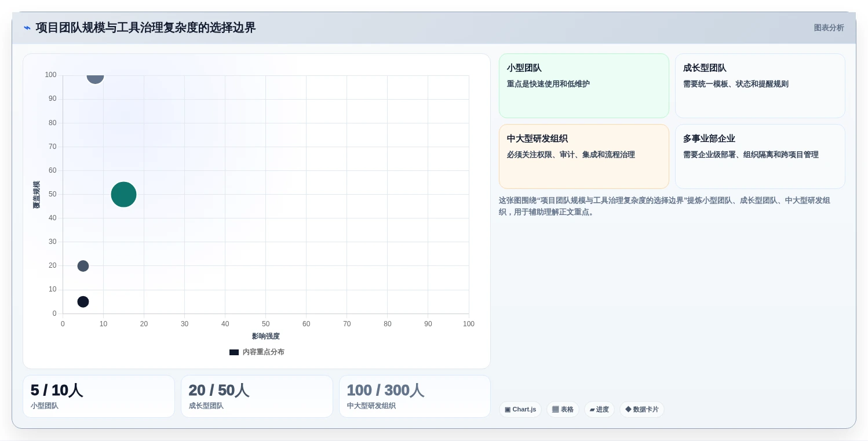The image size is (868, 441).
Task: Click the y-axis tick label 100
Action: [51, 75]
